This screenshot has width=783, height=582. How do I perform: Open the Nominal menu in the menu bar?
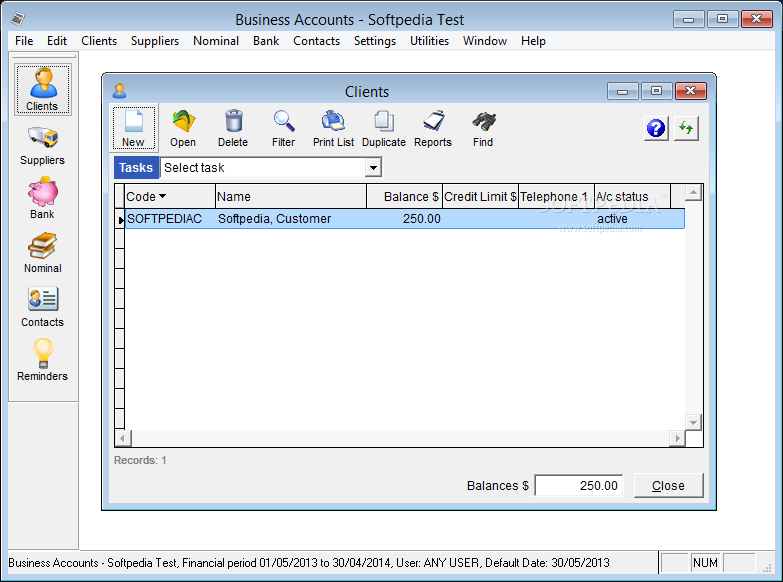[x=216, y=41]
